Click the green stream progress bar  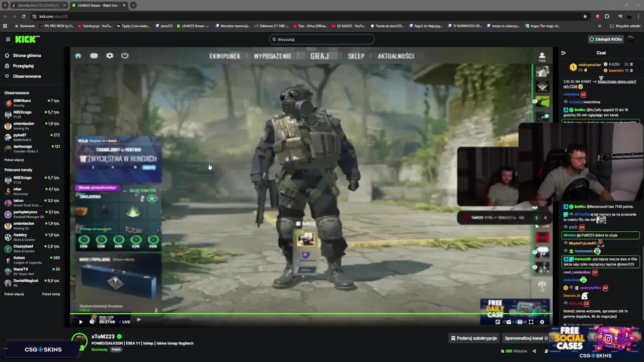click(x=311, y=315)
